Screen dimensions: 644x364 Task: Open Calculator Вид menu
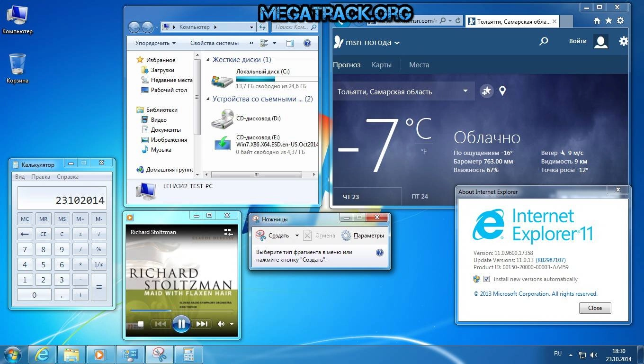[20, 177]
